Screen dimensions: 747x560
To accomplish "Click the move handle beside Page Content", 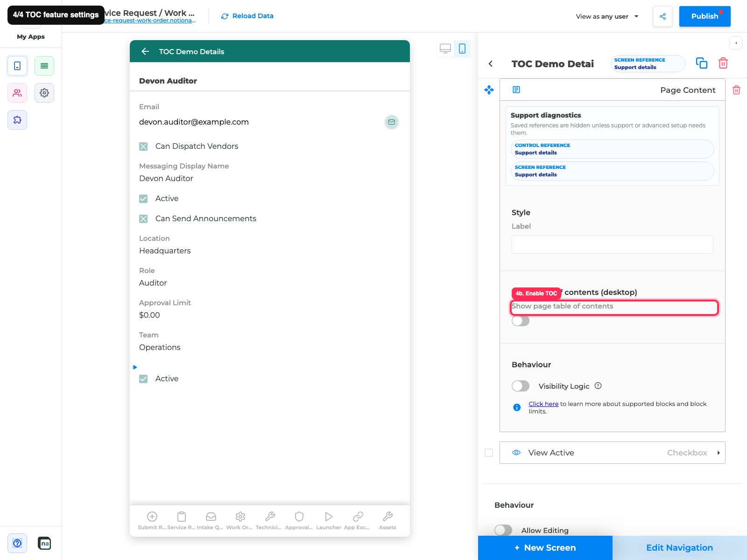I will [489, 90].
